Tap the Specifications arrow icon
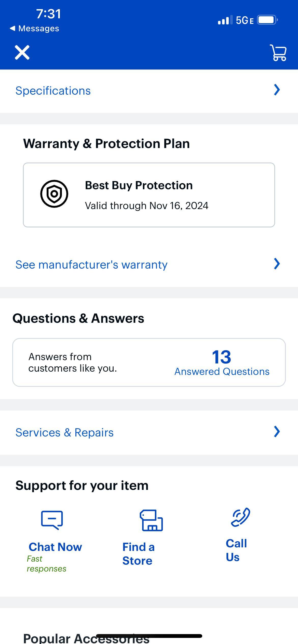The image size is (298, 644). pyautogui.click(x=277, y=90)
